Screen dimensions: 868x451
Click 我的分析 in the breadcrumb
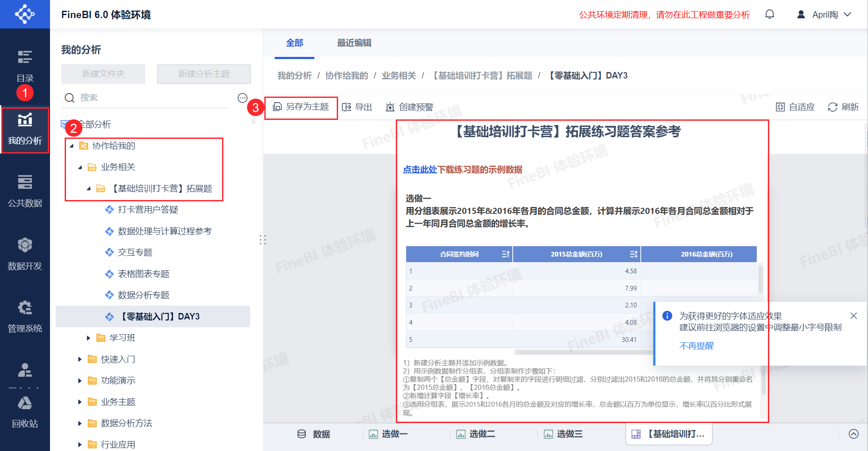tap(295, 76)
